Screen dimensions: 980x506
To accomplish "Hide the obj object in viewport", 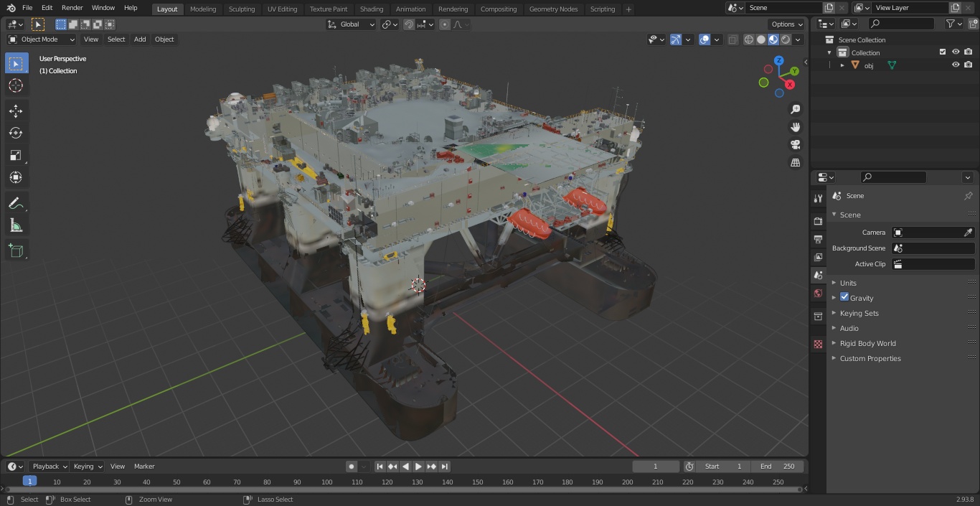I will coord(956,65).
